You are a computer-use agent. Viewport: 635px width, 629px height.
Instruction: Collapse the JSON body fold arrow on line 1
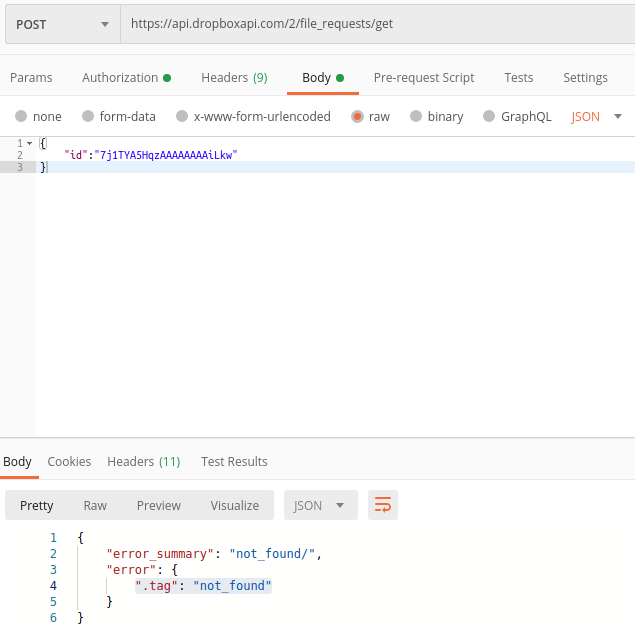pyautogui.click(x=29, y=144)
